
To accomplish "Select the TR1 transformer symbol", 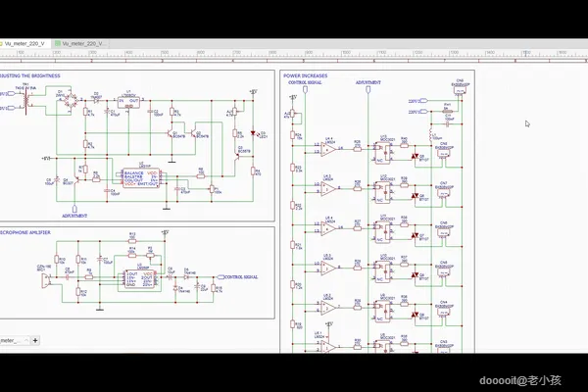I will click(x=26, y=101).
